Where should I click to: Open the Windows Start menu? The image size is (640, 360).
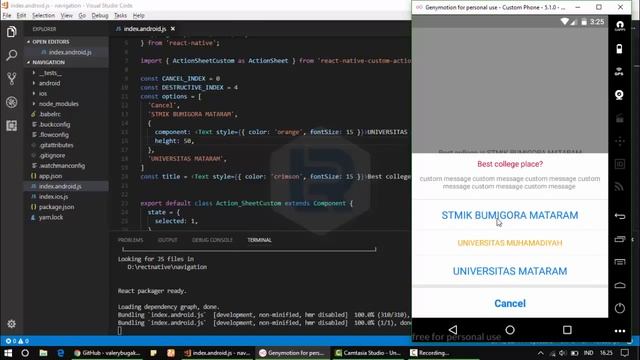(x=8, y=353)
